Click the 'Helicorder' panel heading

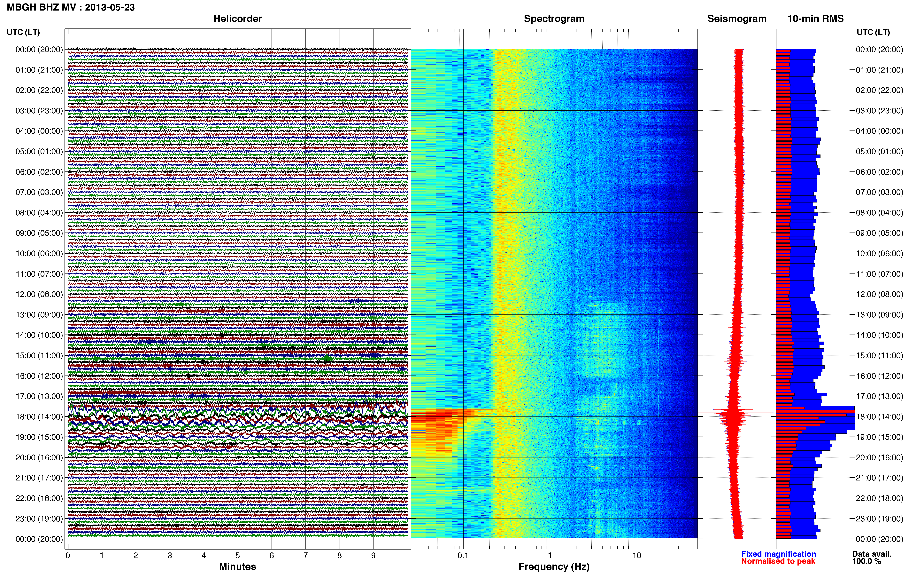pos(238,18)
